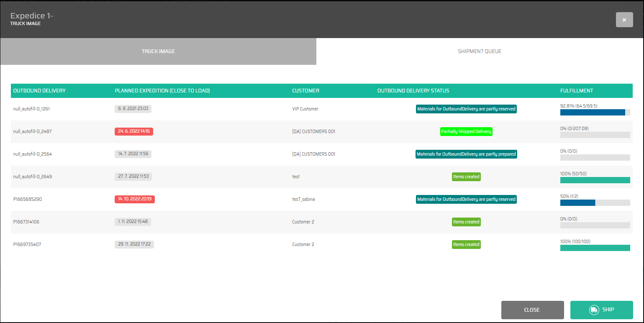The height and width of the screenshot is (323, 644).
Task: Close the dialog with the X icon
Action: 624,20
